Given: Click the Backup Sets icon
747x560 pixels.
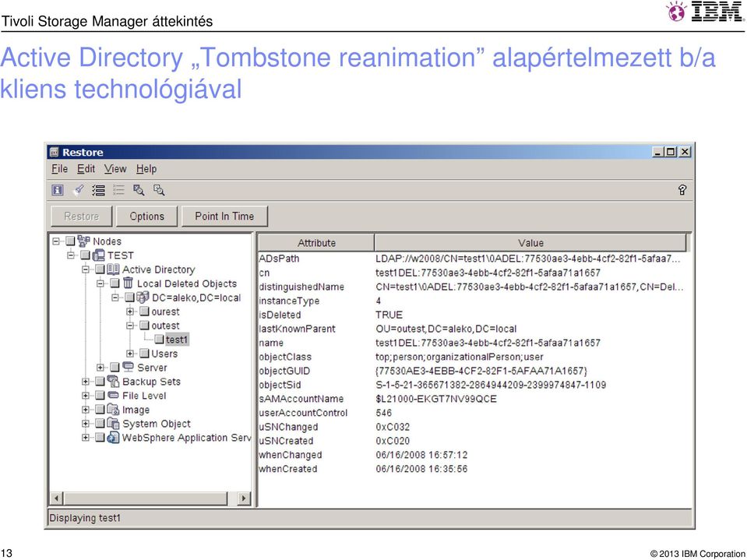Looking at the screenshot, I should (x=114, y=382).
